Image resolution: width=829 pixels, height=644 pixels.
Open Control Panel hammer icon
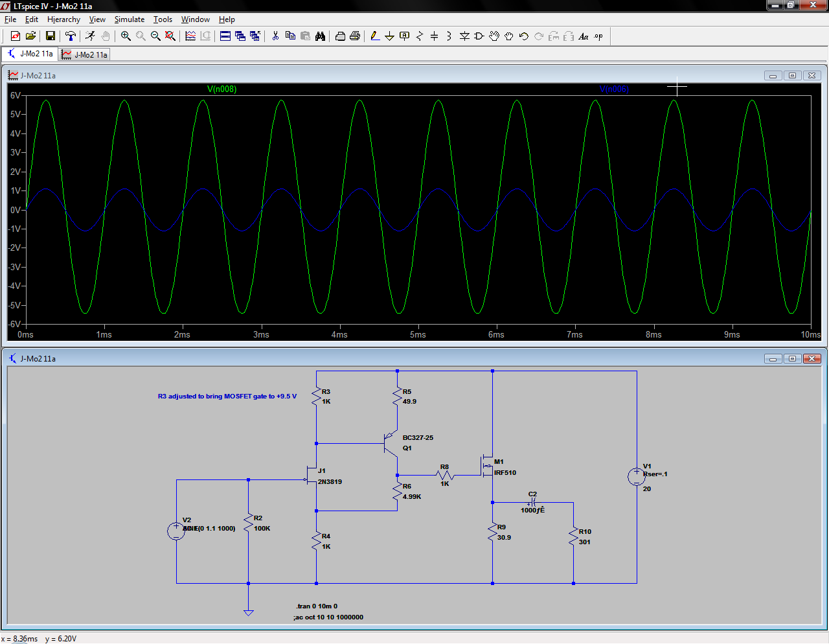[x=70, y=36]
